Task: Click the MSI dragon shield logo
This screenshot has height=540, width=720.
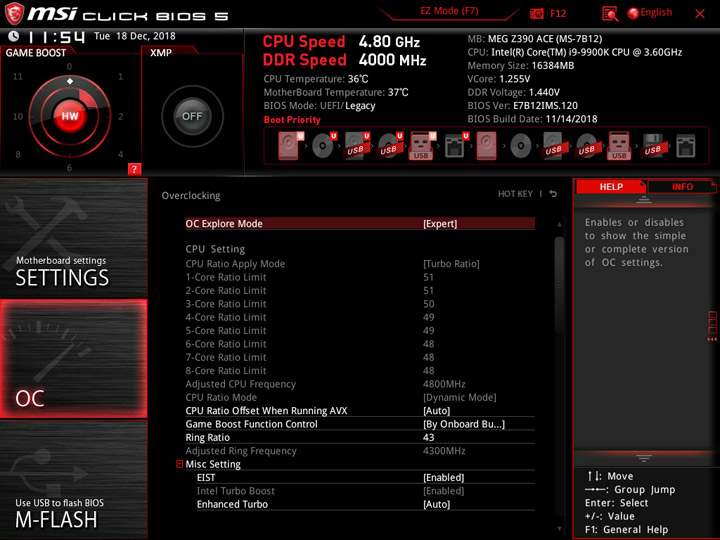Action: point(14,13)
